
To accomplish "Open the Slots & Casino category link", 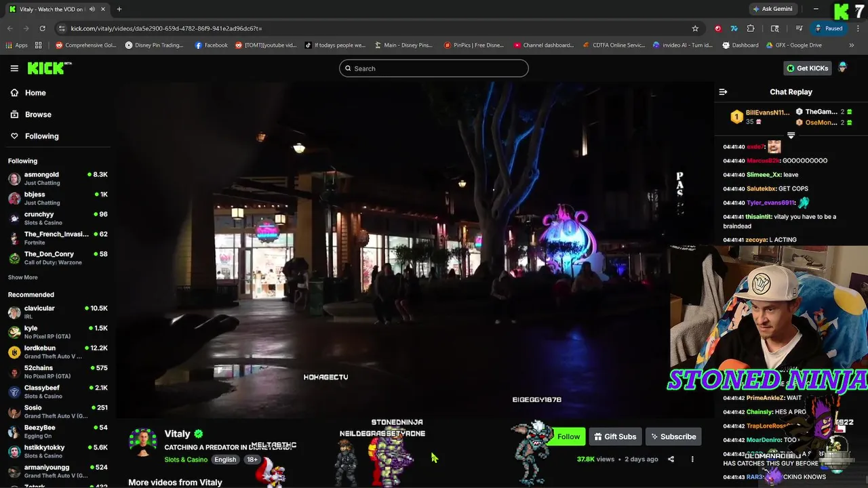I will click(x=186, y=460).
